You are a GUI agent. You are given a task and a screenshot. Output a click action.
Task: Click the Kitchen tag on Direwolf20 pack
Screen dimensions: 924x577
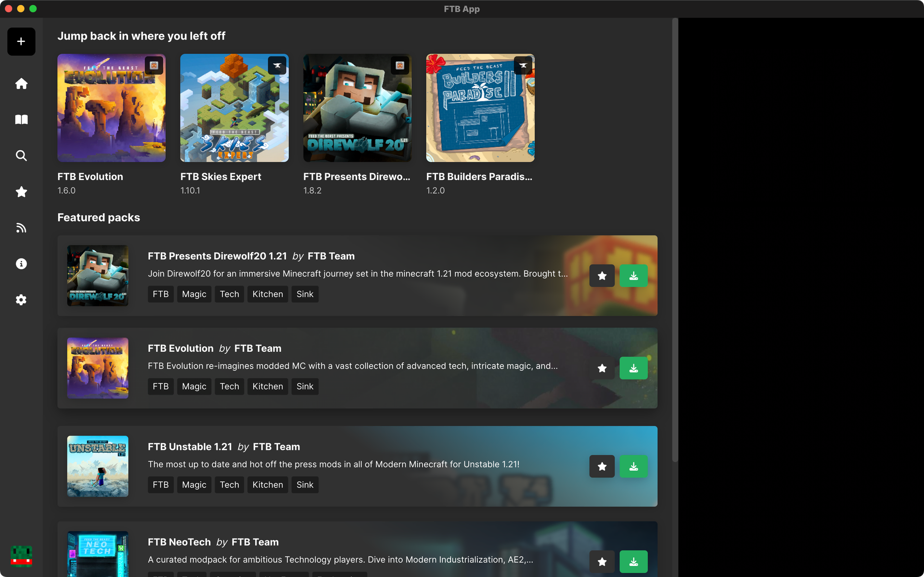pos(268,294)
